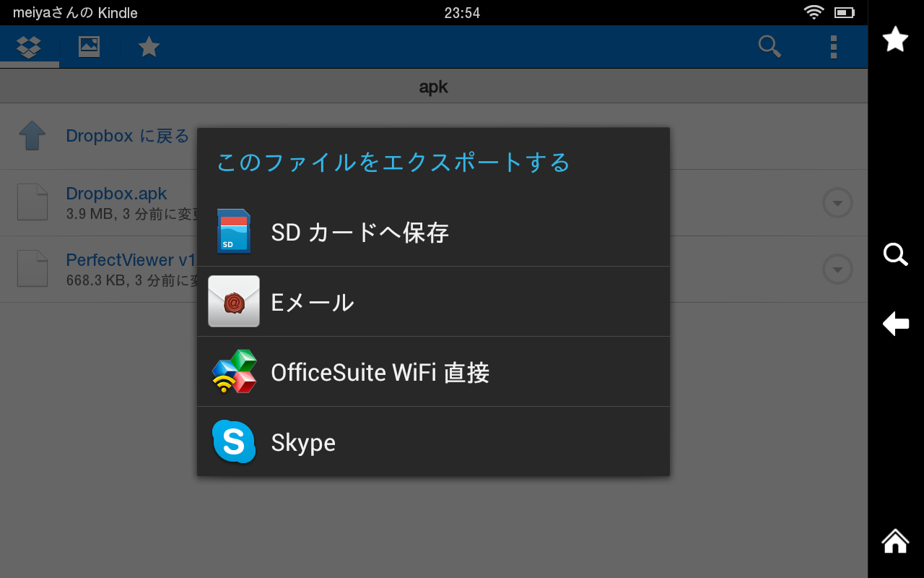Open the Dropbox files tab
The width and height of the screenshot is (924, 578).
tap(30, 47)
